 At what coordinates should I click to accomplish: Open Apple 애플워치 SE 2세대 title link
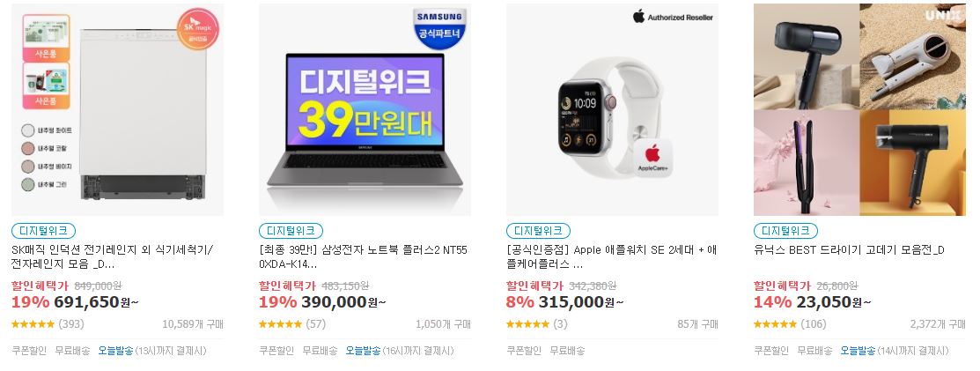pos(611,257)
